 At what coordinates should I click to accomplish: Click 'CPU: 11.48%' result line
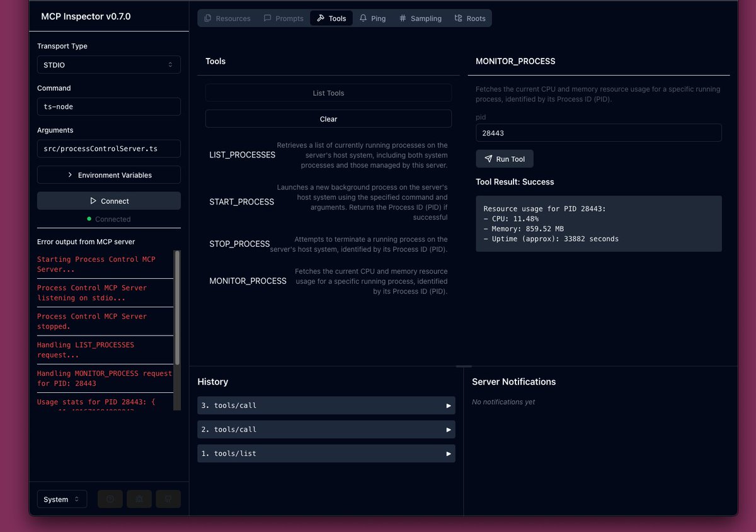[511, 219]
